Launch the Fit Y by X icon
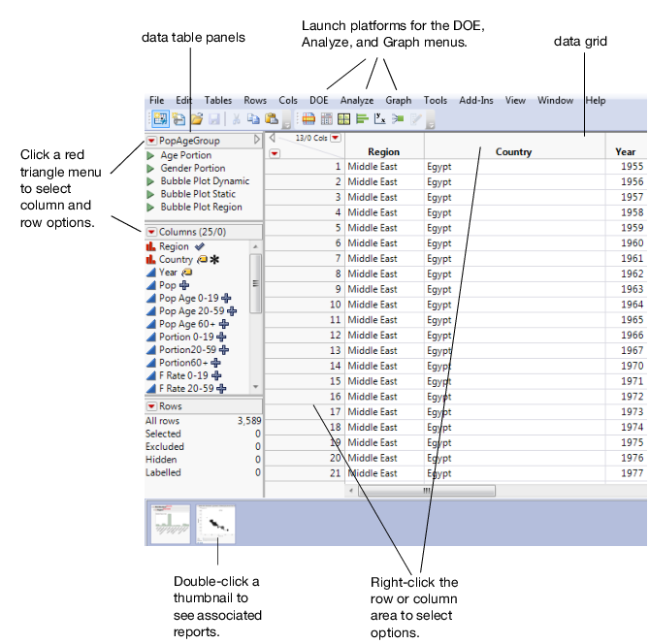 (x=379, y=119)
